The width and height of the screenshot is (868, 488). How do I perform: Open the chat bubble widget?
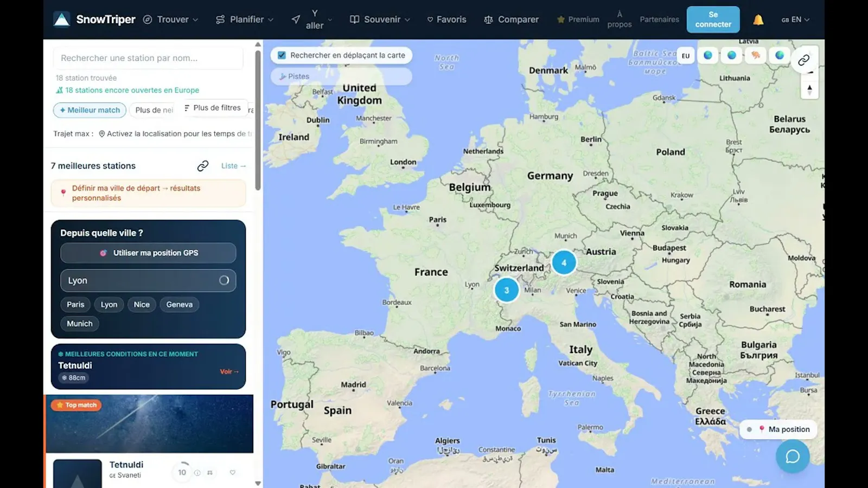click(x=793, y=457)
